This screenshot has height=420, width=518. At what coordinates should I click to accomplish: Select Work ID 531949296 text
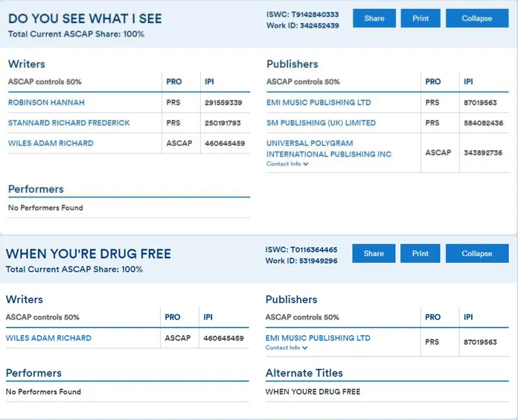click(x=301, y=261)
